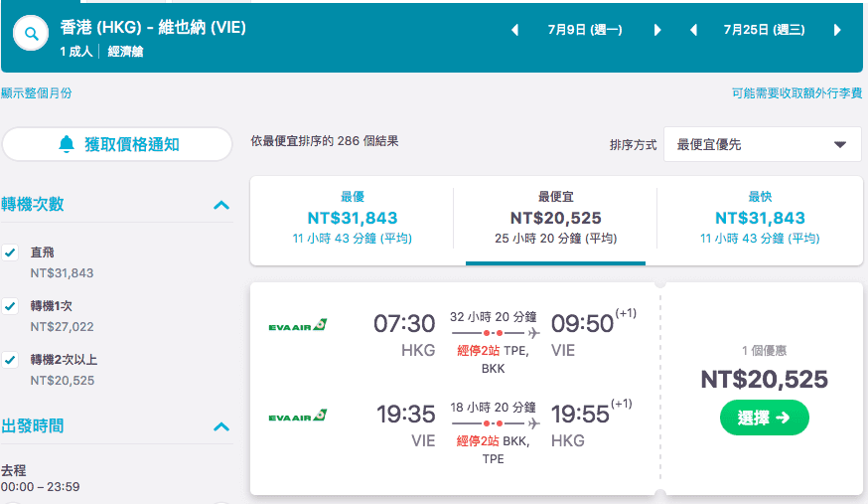Uncheck the 轉機2次以上 checkbox
Screen dimensions: 868x504
click(x=10, y=360)
